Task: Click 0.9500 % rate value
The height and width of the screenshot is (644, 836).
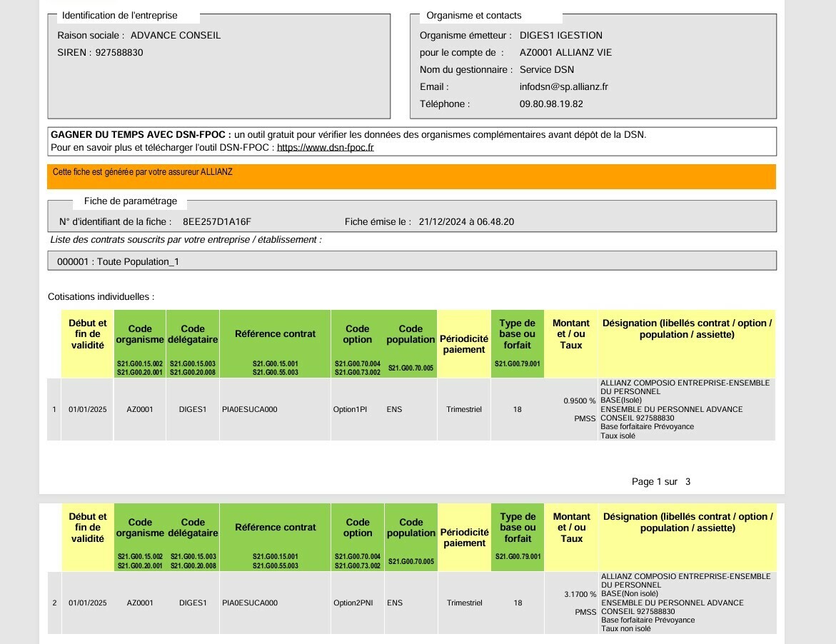Action: 579,401
